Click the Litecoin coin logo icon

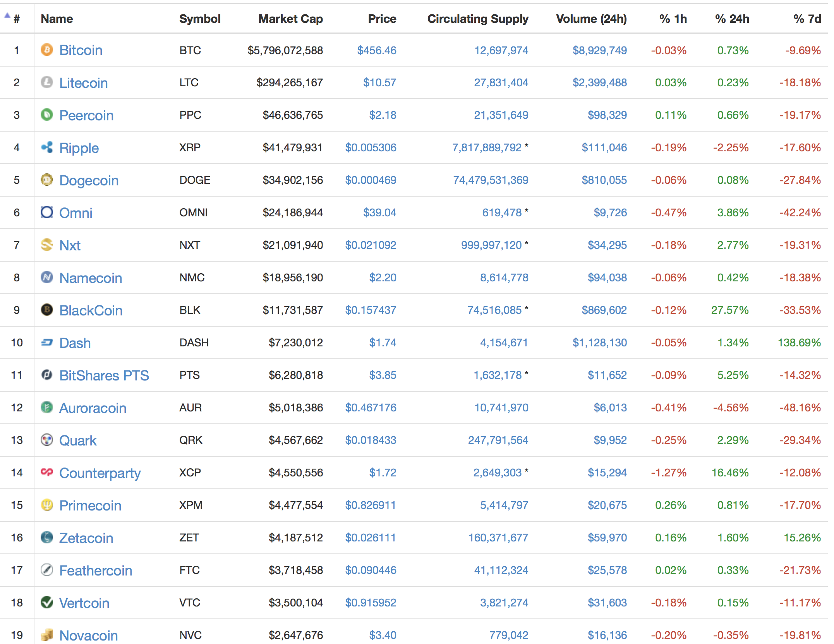tap(47, 82)
